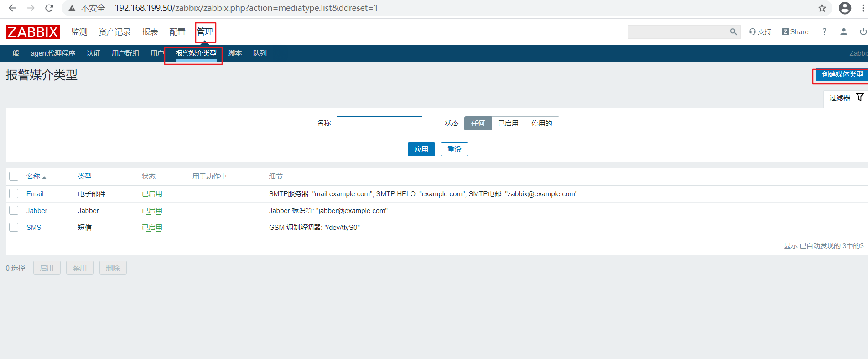868x359 pixels.
Task: Click the SMTP服务器 details text
Action: 423,194
